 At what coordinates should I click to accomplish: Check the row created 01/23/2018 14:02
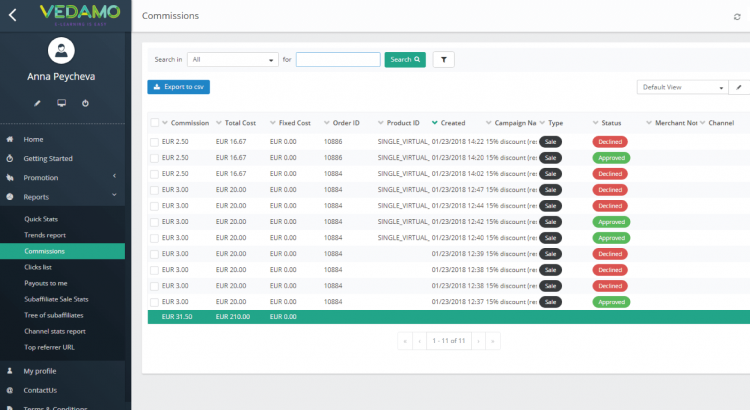pyautogui.click(x=154, y=174)
